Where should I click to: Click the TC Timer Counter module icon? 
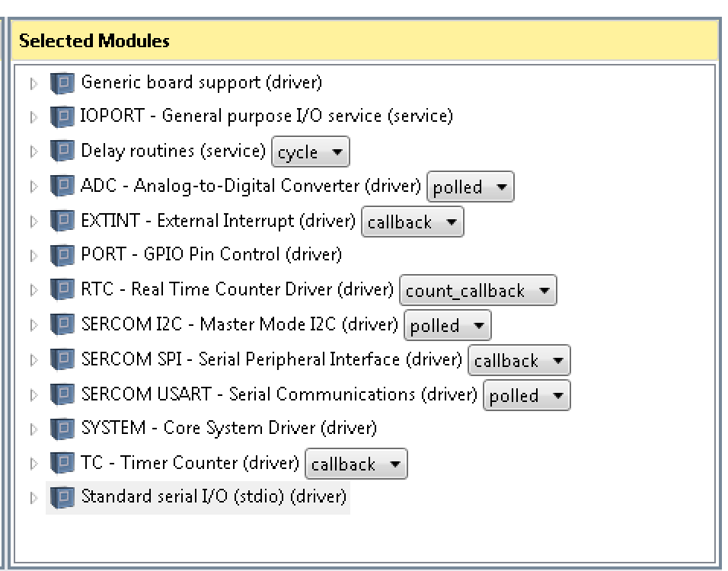tap(62, 464)
